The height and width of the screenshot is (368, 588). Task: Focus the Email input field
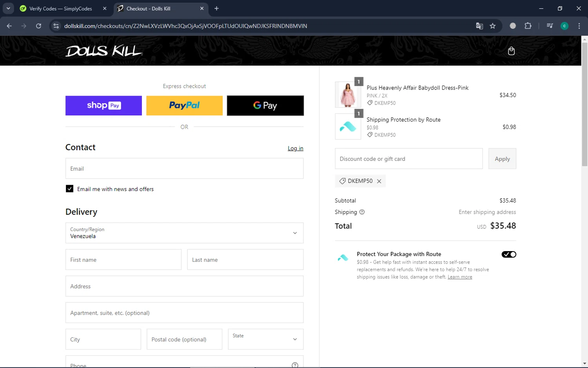(x=184, y=169)
